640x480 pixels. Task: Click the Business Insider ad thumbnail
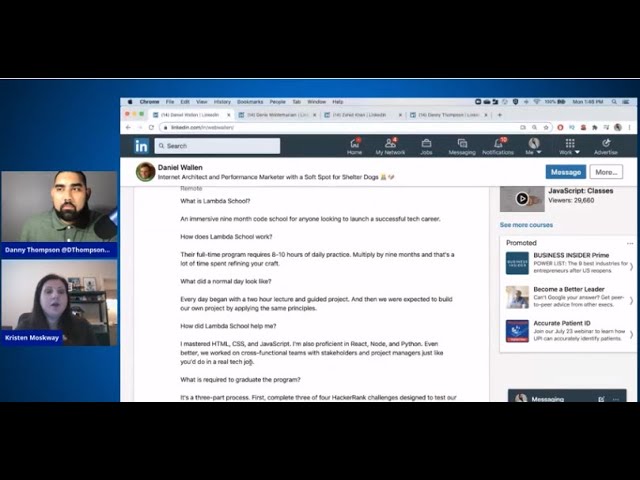(517, 263)
